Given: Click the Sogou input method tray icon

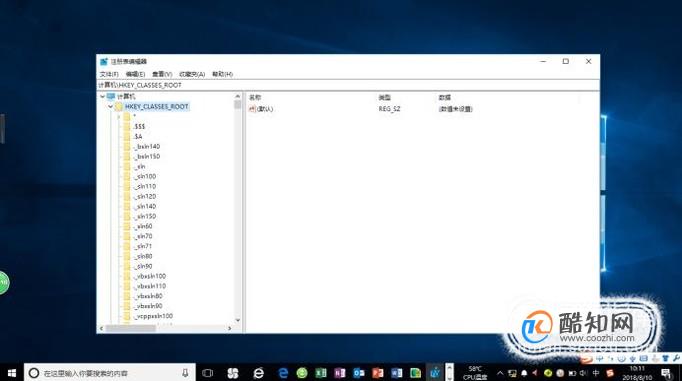Looking at the screenshot, I should (610, 373).
